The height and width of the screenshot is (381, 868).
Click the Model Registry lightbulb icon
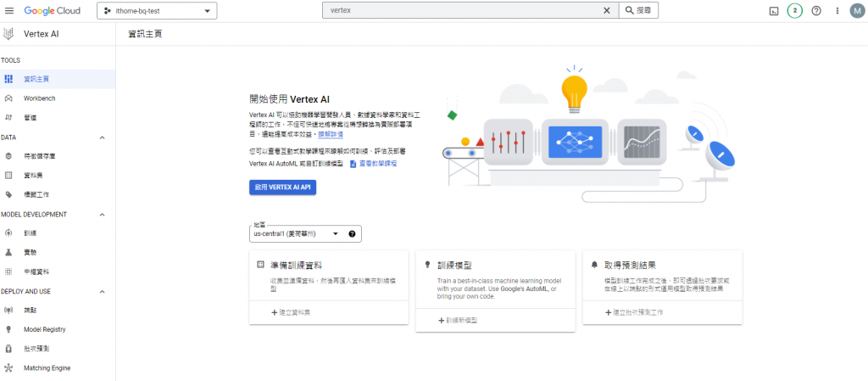click(8, 329)
